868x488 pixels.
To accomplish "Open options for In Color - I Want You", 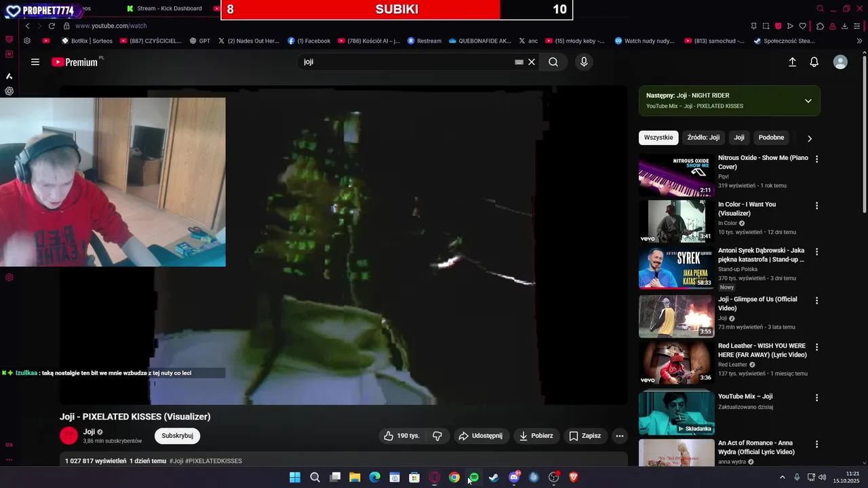I will point(816,205).
